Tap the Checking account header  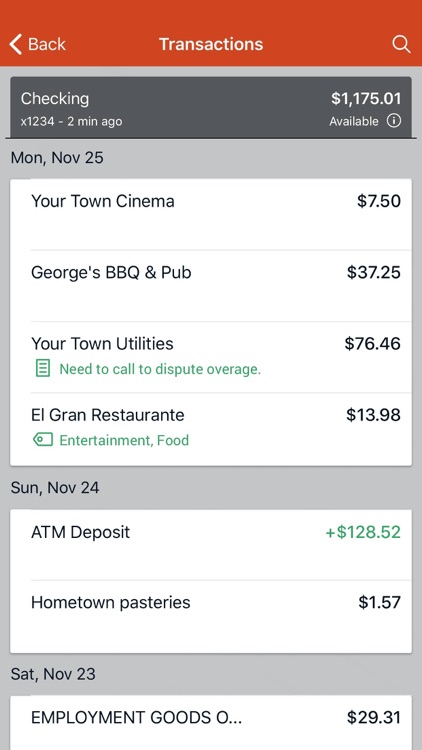tap(211, 108)
